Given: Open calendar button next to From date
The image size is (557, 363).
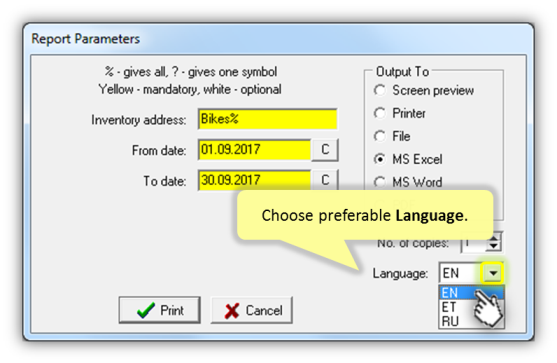Looking at the screenshot, I should (325, 150).
